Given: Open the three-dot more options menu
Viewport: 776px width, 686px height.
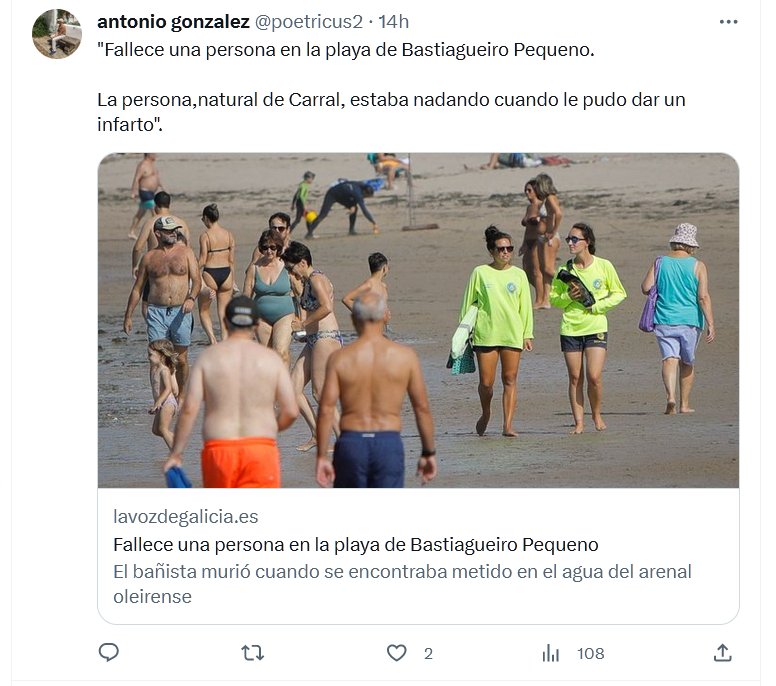Looking at the screenshot, I should click(728, 22).
